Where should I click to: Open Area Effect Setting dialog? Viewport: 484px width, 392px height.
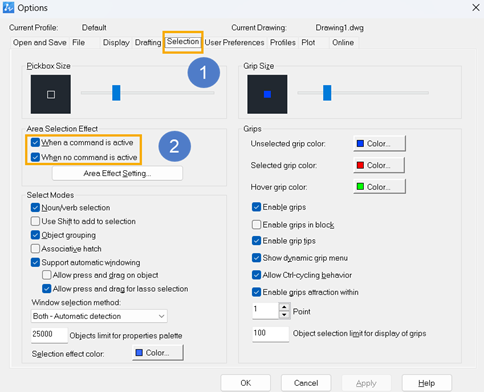point(117,173)
